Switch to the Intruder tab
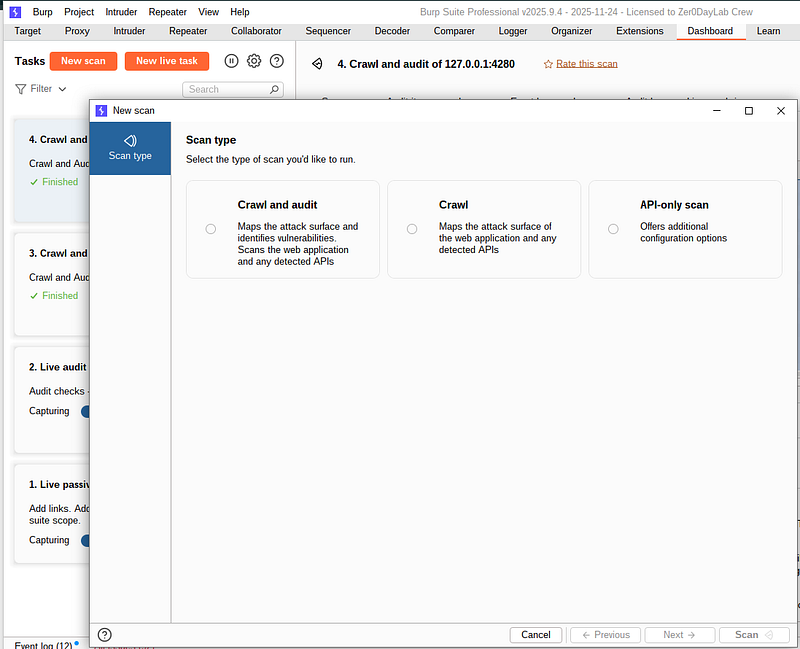This screenshot has height=649, width=800. pyautogui.click(x=129, y=31)
